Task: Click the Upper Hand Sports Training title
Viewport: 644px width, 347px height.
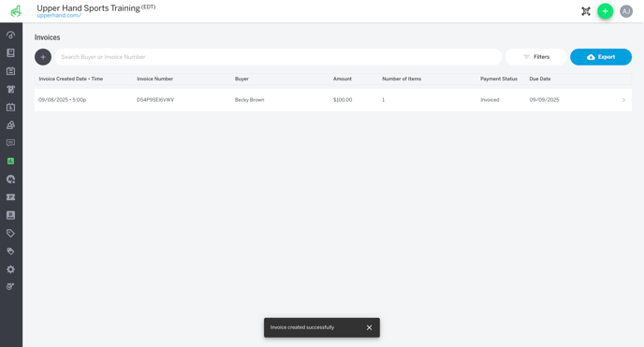Action: [88, 8]
